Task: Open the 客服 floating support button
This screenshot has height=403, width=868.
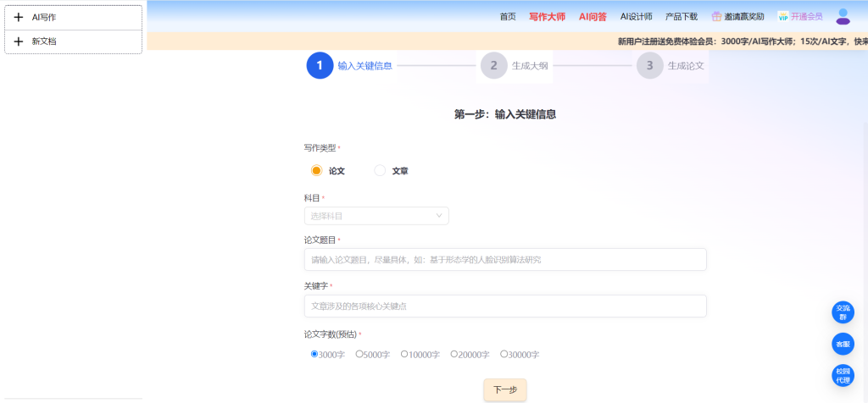Action: pos(843,344)
